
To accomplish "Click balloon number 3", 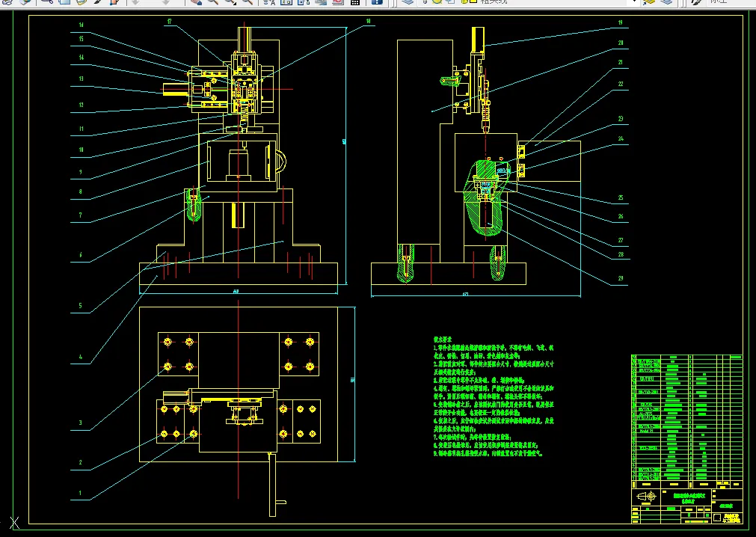I will point(81,423).
